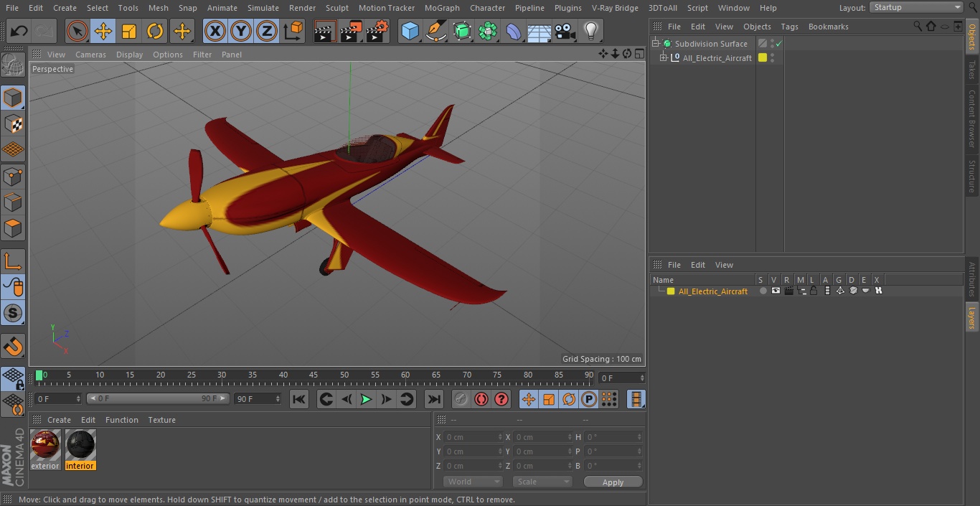Click the All_Electric_Aircraft yellow layer swatch

click(x=671, y=291)
